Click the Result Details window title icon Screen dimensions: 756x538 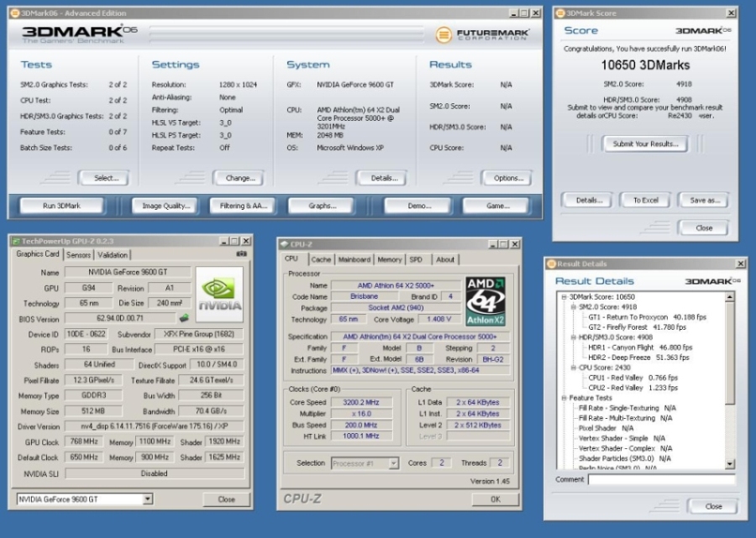pos(552,264)
